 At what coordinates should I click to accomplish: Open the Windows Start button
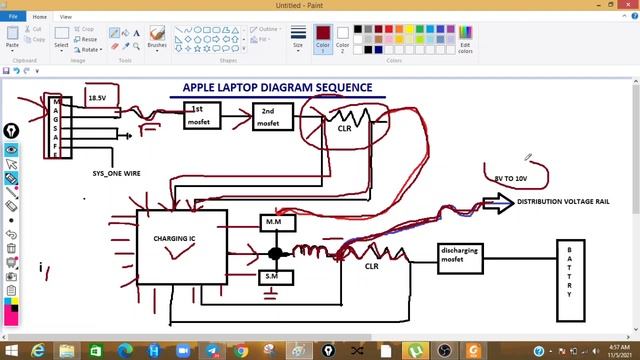click(x=11, y=351)
